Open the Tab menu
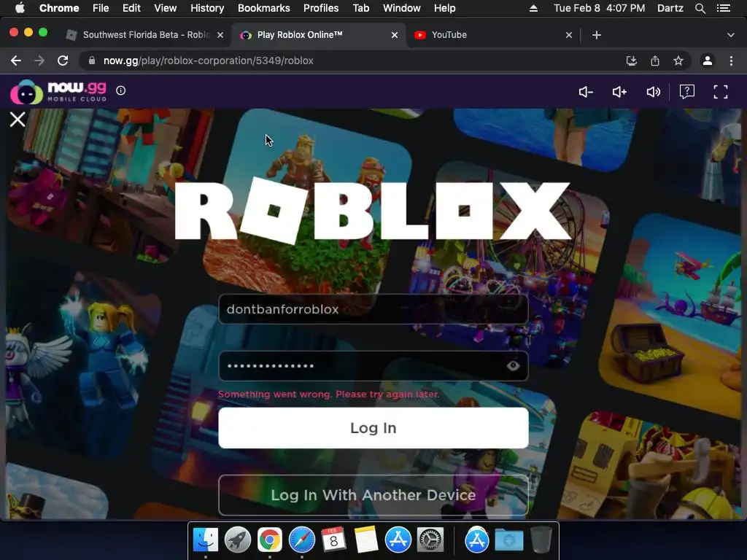747x560 pixels. [x=360, y=8]
